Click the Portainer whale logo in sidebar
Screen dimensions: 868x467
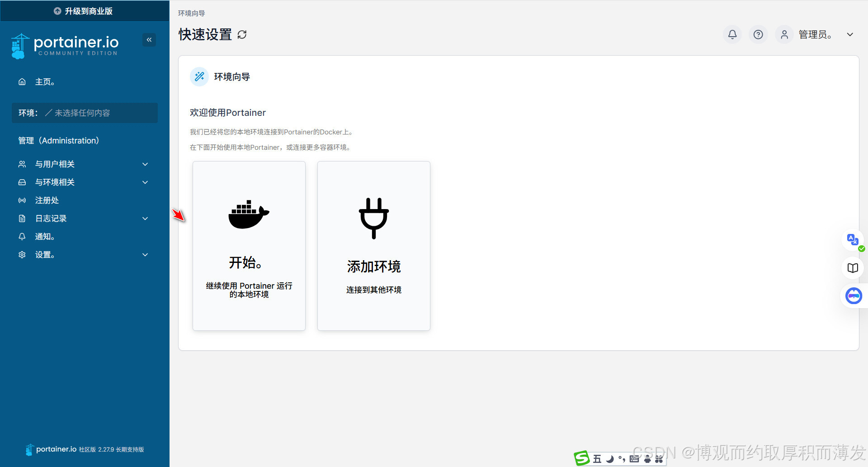click(19, 45)
